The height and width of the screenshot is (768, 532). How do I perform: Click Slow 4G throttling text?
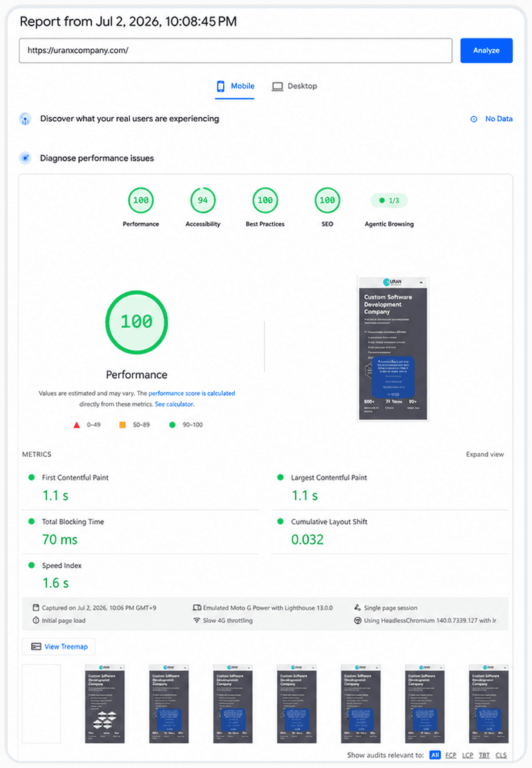pos(227,621)
